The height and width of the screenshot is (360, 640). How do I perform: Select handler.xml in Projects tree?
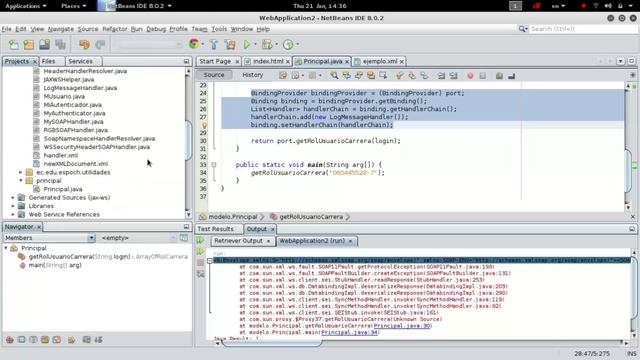(x=60, y=155)
